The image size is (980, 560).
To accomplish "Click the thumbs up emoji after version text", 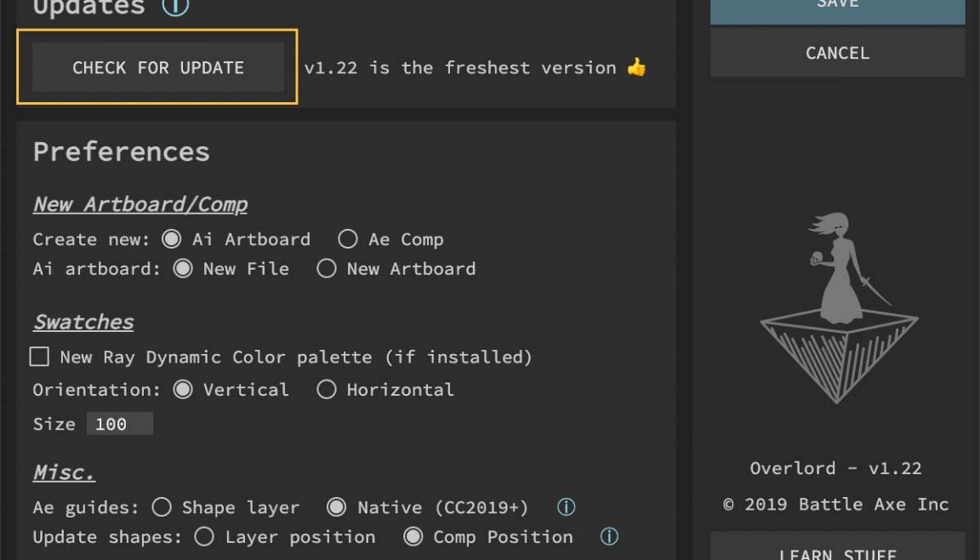I will pyautogui.click(x=636, y=67).
